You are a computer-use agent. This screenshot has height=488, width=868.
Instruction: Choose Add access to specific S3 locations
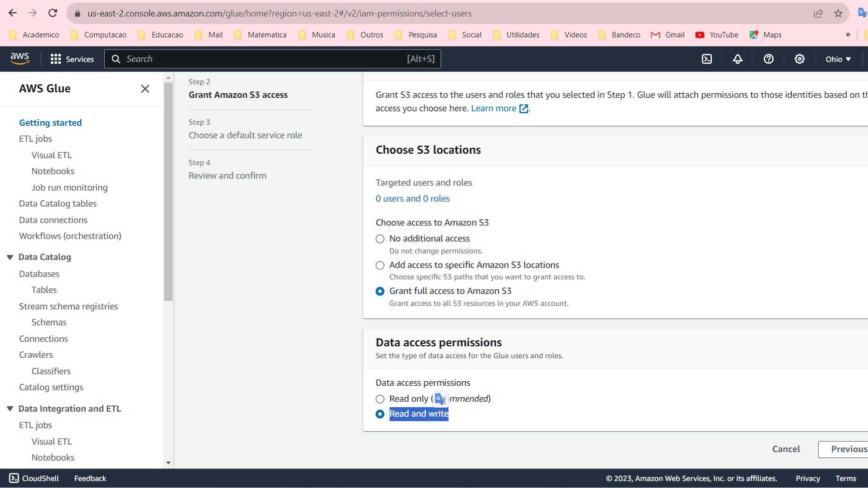380,265
